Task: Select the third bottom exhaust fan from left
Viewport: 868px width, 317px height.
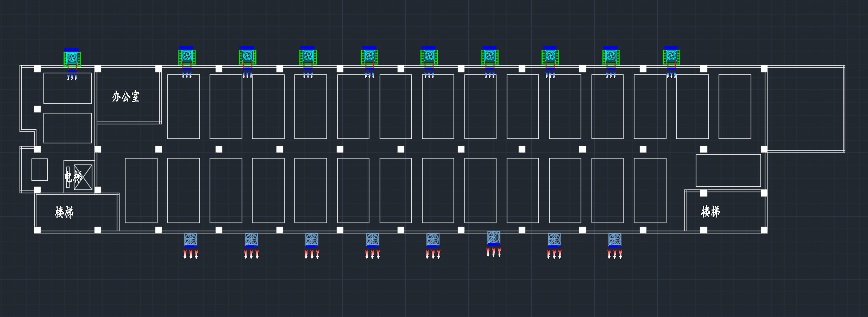Action: click(311, 239)
